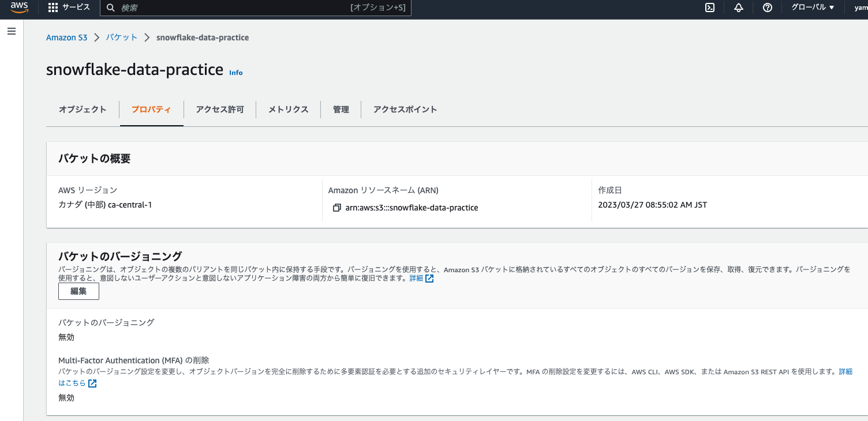This screenshot has height=421, width=868.
Task: Click the search magnifier icon
Action: 111,8
